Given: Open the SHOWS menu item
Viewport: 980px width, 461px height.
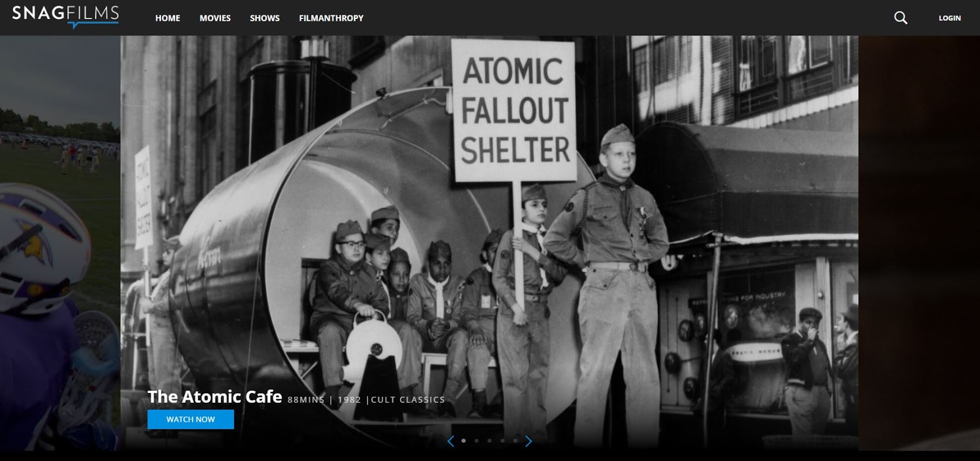Looking at the screenshot, I should coord(265,18).
